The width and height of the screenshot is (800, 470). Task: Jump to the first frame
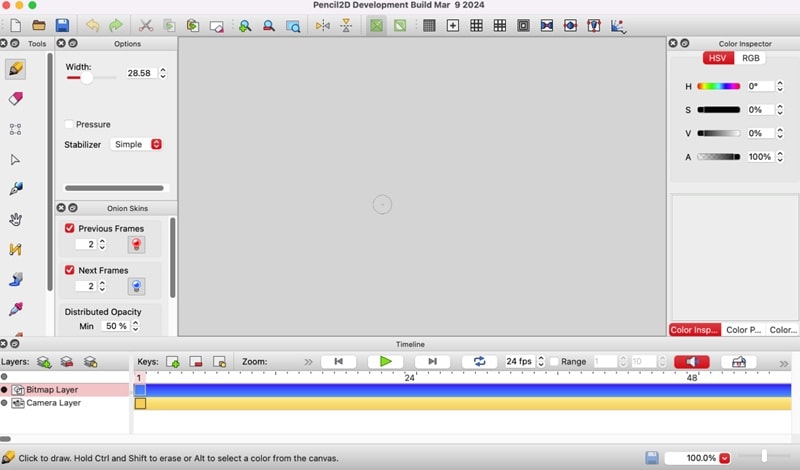(338, 361)
